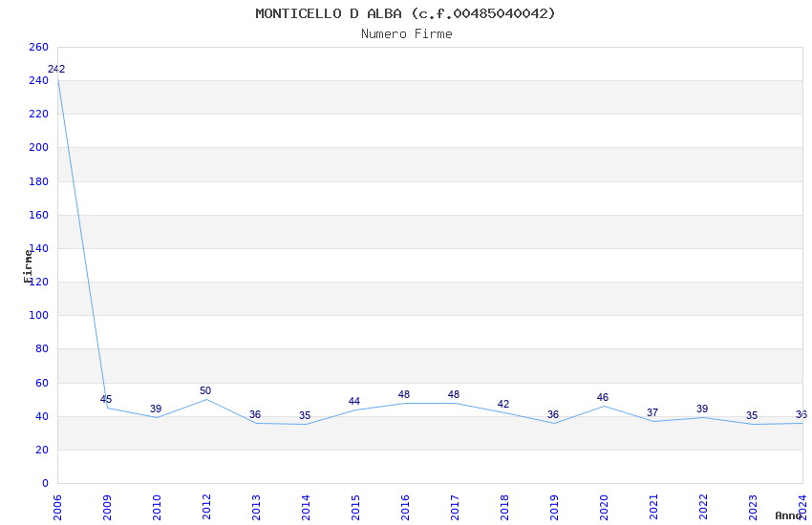Select the x-axis year 2022
Viewport: 812px width, 525px height.
pyautogui.click(x=704, y=508)
